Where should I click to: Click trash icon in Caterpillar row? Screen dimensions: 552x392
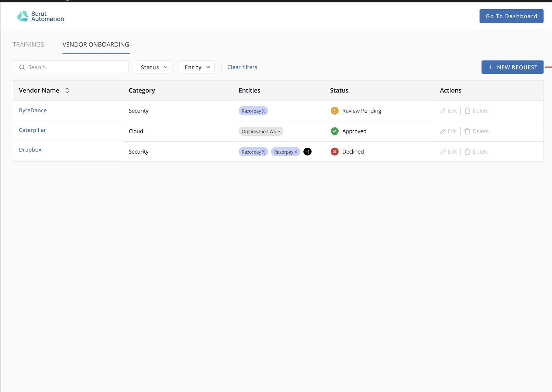click(467, 131)
